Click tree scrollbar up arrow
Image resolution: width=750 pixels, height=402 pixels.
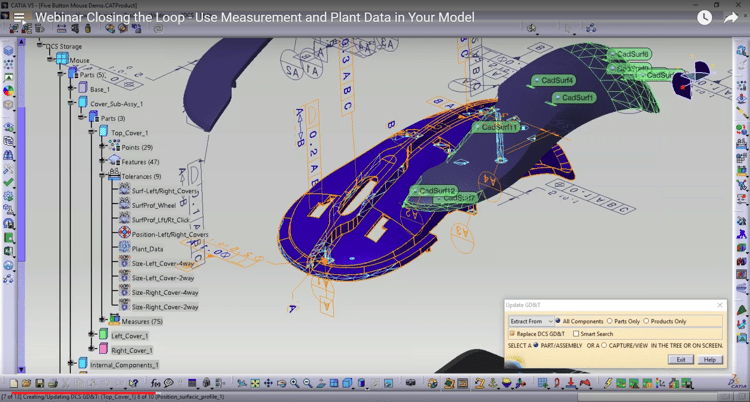[21, 42]
